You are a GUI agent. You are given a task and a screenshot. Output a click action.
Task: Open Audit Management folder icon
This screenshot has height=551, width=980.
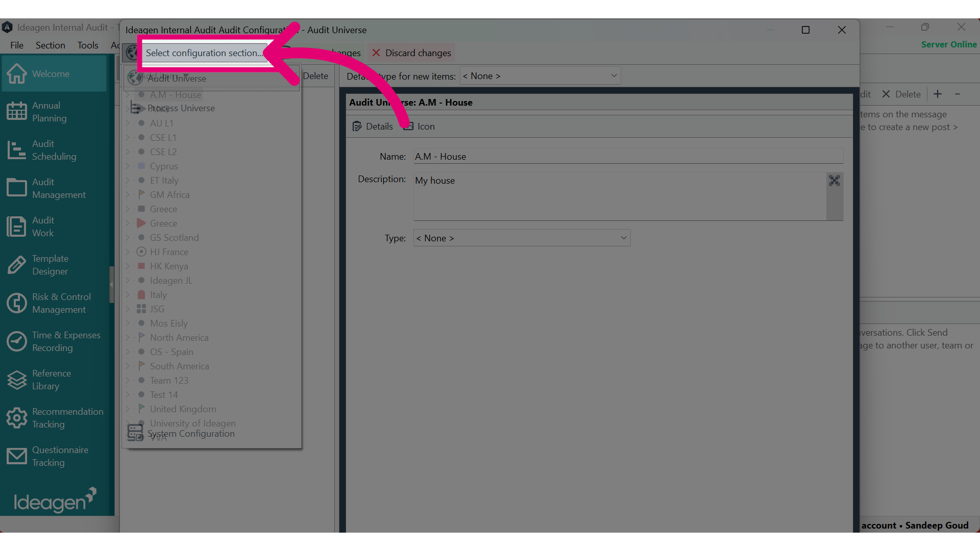click(17, 188)
